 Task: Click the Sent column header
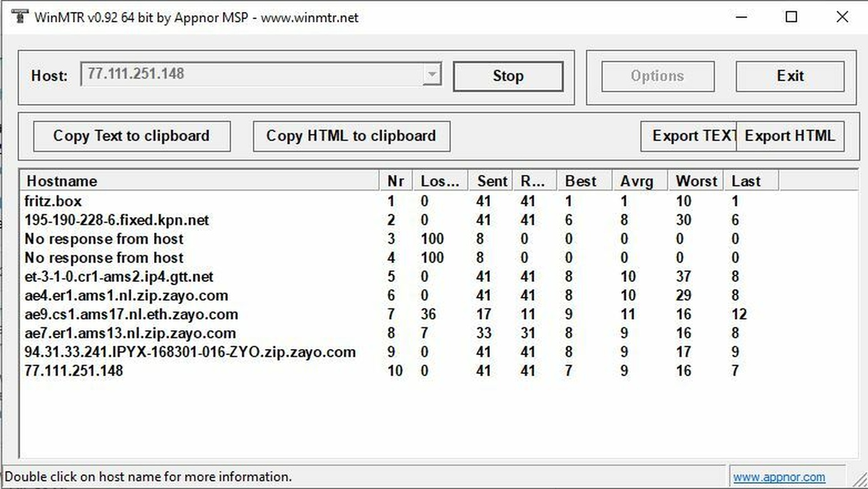[x=491, y=181]
